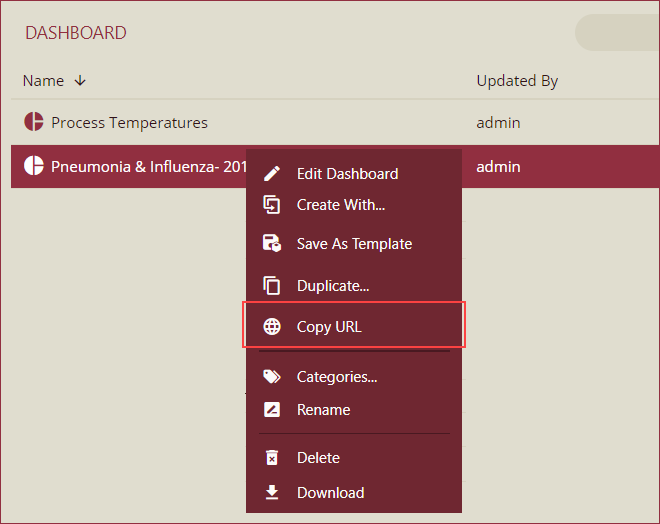Choose Save As Template option

tap(354, 244)
